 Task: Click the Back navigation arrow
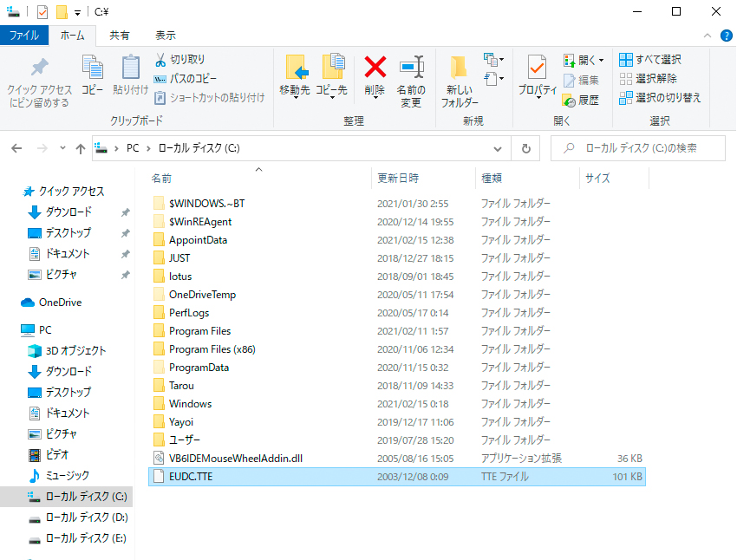click(x=16, y=148)
